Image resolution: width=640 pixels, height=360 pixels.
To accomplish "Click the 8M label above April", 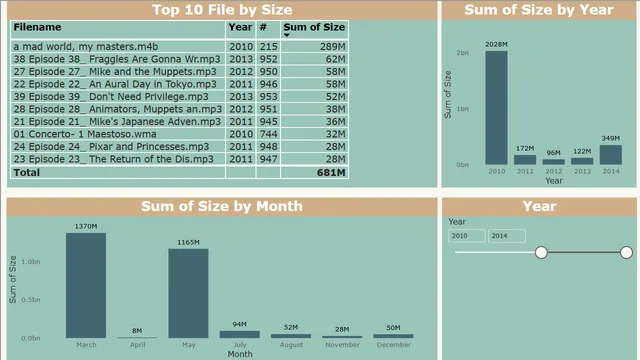I will [x=137, y=331].
